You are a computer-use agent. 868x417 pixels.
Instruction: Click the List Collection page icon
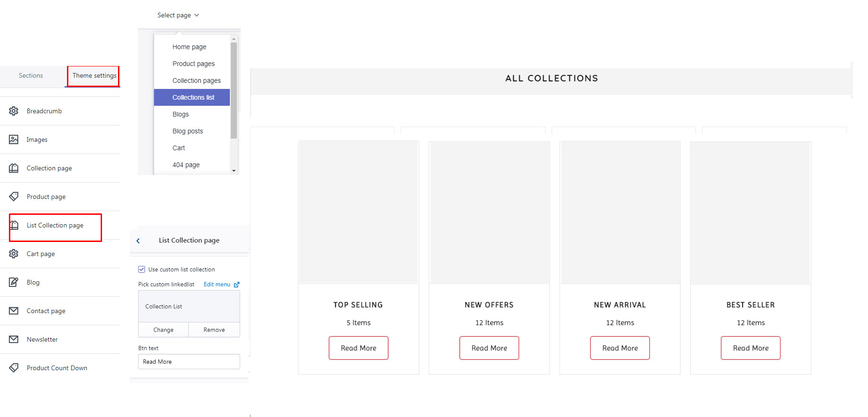(x=14, y=225)
